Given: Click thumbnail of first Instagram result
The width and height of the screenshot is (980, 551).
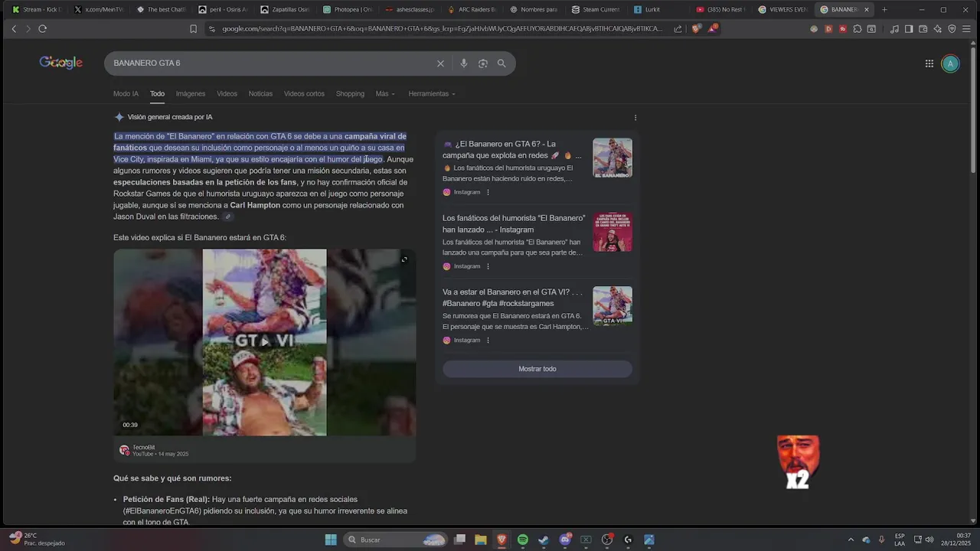Looking at the screenshot, I should click(x=612, y=158).
